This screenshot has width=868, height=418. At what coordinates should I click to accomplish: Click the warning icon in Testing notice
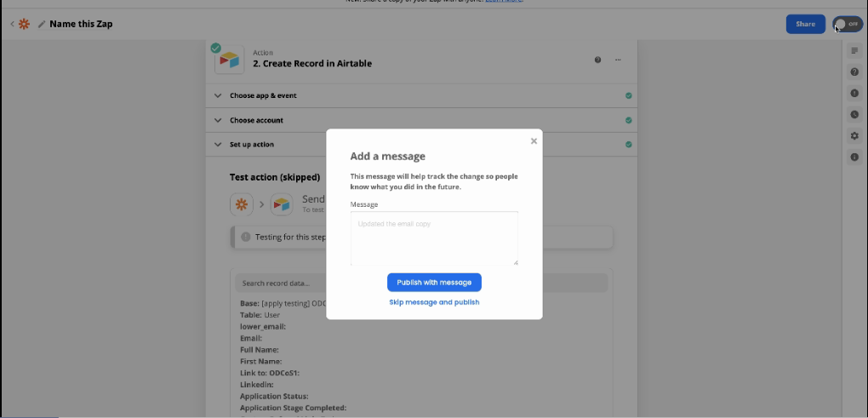(x=246, y=237)
